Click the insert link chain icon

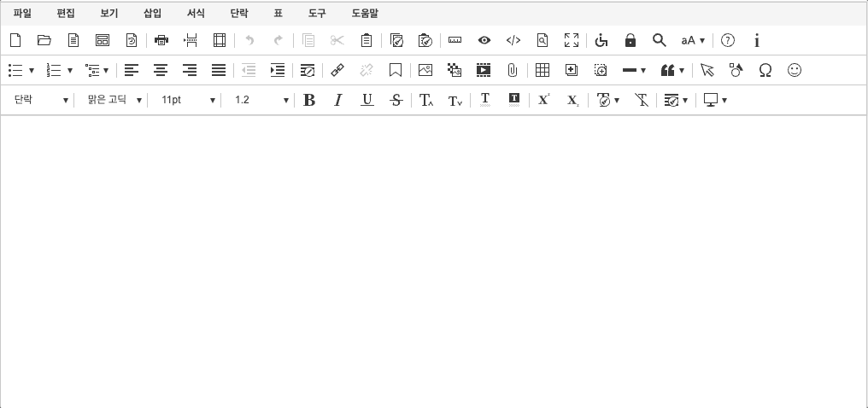click(337, 71)
